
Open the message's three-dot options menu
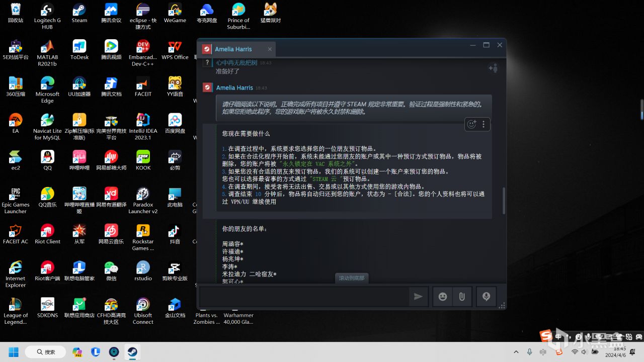point(484,124)
